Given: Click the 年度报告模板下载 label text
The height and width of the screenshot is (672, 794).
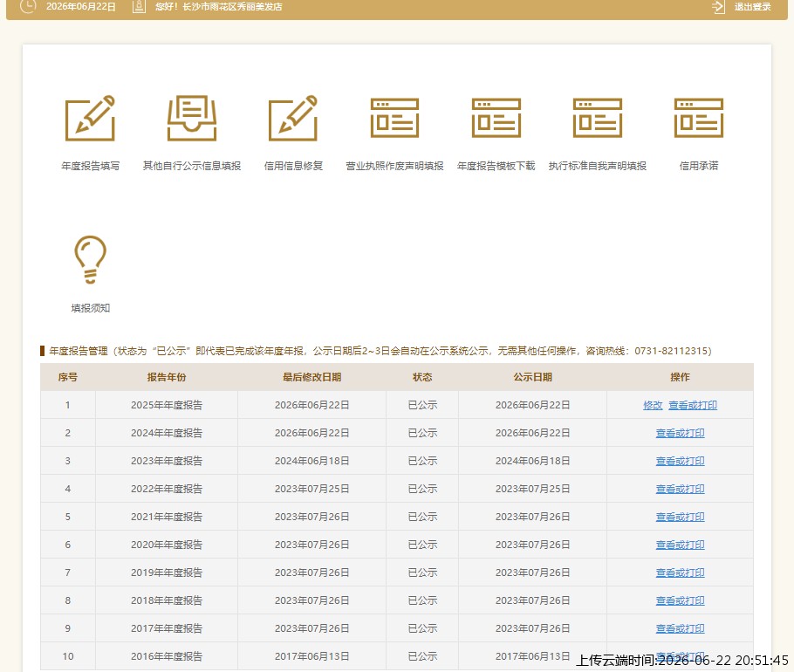Looking at the screenshot, I should click(x=496, y=166).
